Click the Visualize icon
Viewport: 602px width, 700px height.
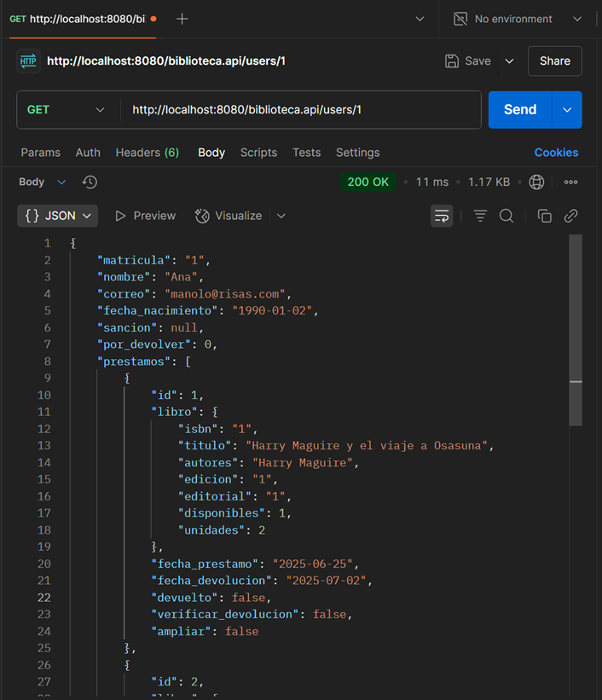202,216
